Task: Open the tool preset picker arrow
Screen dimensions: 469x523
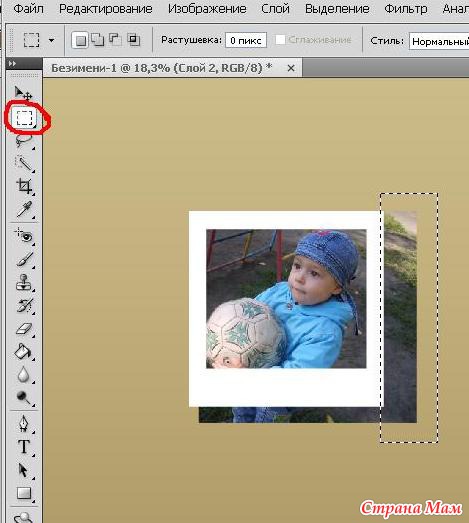Action: click(x=51, y=40)
